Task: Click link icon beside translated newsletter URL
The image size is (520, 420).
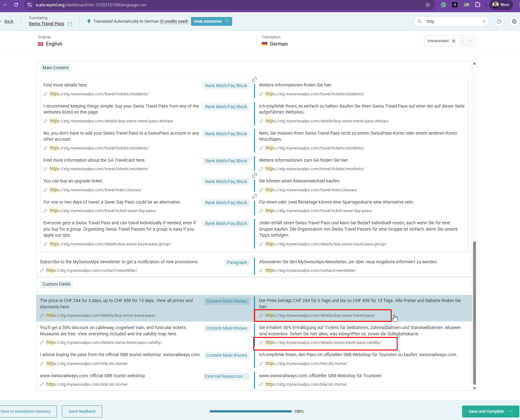Action: coord(261,271)
